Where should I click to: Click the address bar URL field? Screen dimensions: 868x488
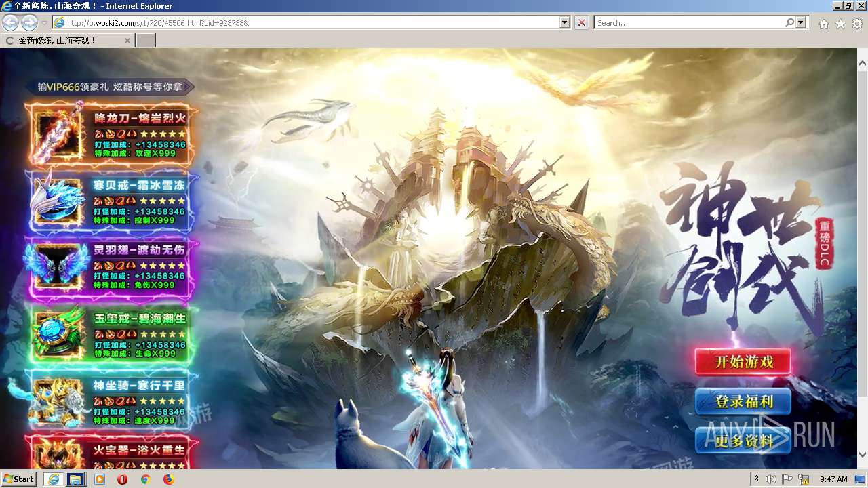[306, 23]
